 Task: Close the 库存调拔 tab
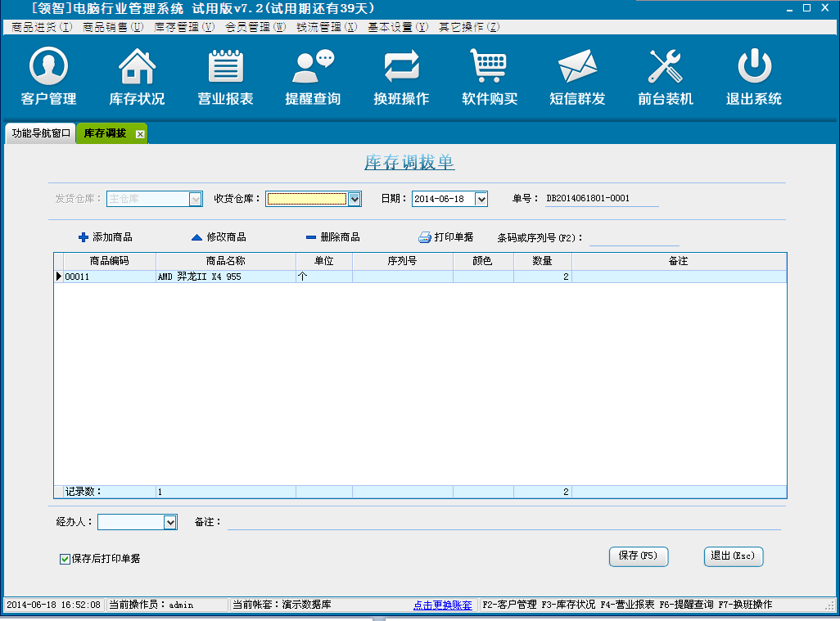(x=140, y=134)
